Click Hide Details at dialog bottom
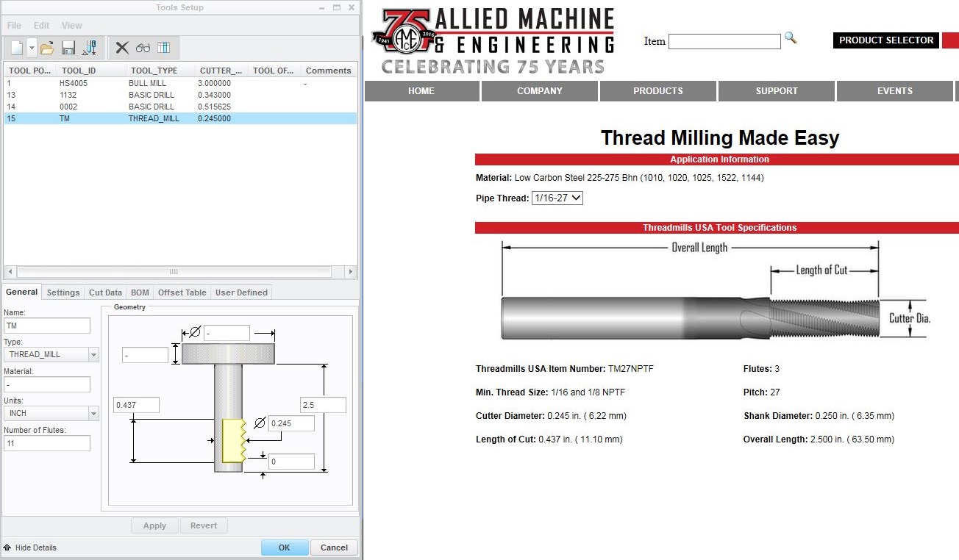The width and height of the screenshot is (959, 560). (36, 548)
